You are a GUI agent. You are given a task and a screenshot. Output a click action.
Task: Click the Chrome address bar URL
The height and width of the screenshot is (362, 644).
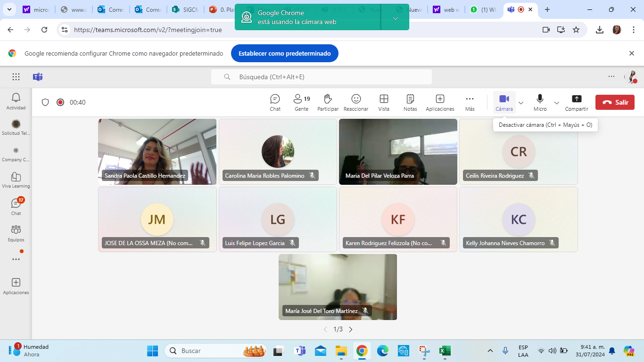148,30
